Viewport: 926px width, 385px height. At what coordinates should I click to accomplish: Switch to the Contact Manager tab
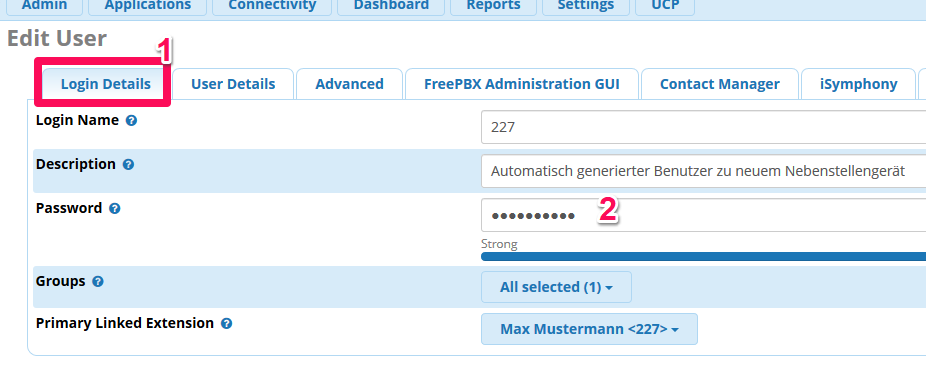(x=720, y=84)
